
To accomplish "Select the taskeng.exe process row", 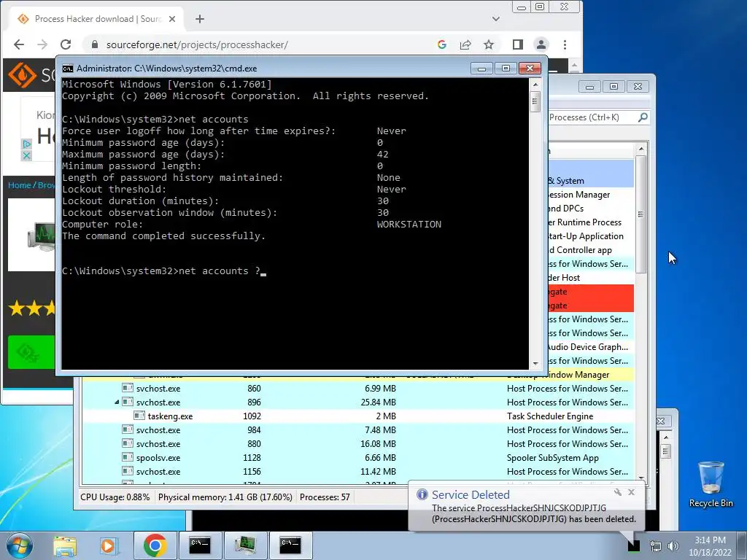I will tap(357, 416).
